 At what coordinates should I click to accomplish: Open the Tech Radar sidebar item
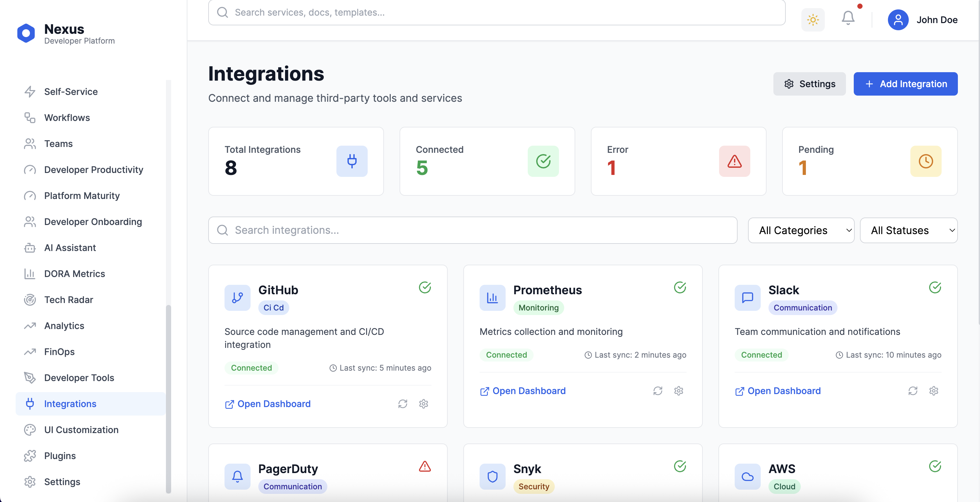coord(68,300)
